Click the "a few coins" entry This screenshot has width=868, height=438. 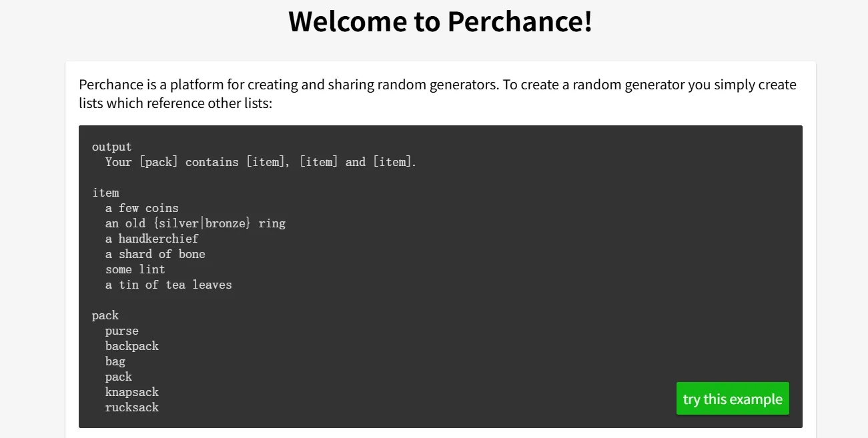pyautogui.click(x=142, y=208)
